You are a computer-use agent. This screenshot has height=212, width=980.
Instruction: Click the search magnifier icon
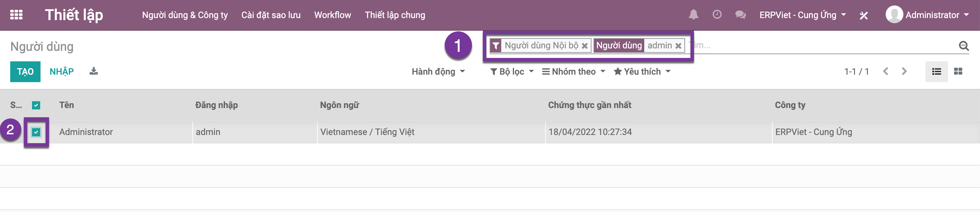pyautogui.click(x=963, y=46)
